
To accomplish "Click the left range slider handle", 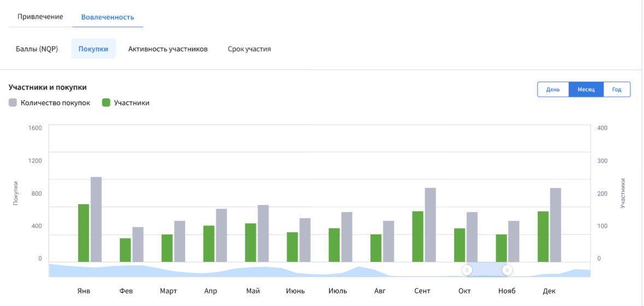I will [x=467, y=270].
